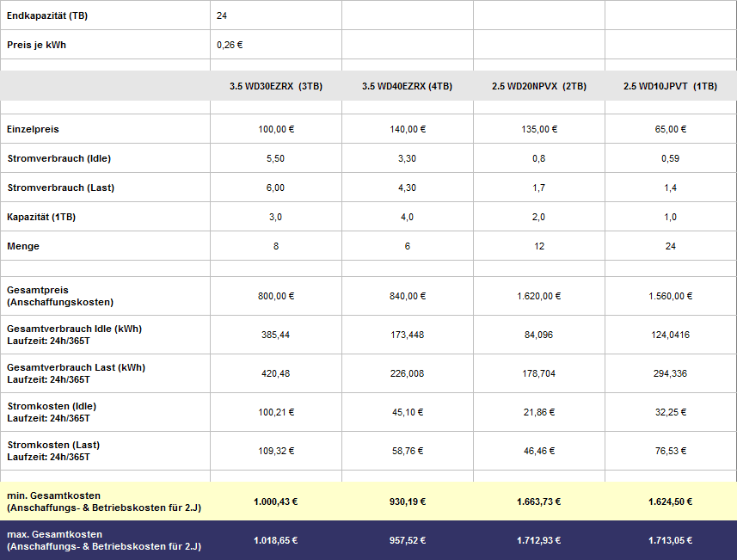The width and height of the screenshot is (737, 560).
Task: Click the Menge value 24 for WD10JPVT
Action: tap(671, 246)
